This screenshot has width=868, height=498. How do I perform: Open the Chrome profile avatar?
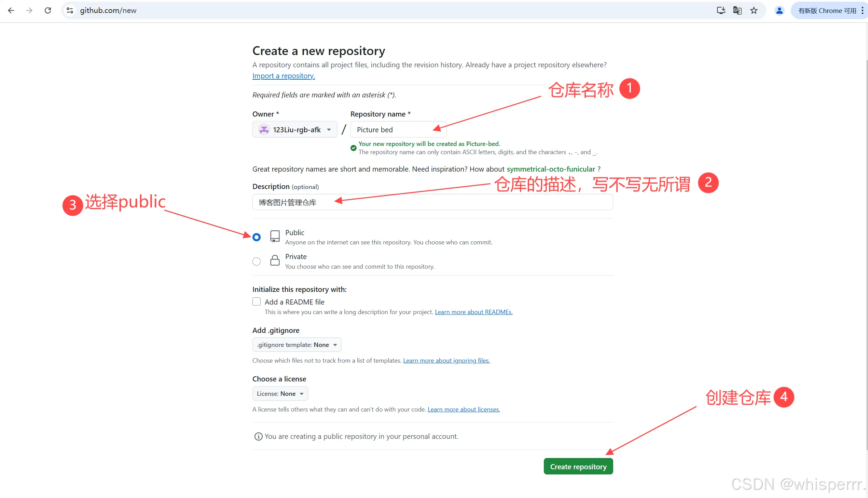(780, 11)
